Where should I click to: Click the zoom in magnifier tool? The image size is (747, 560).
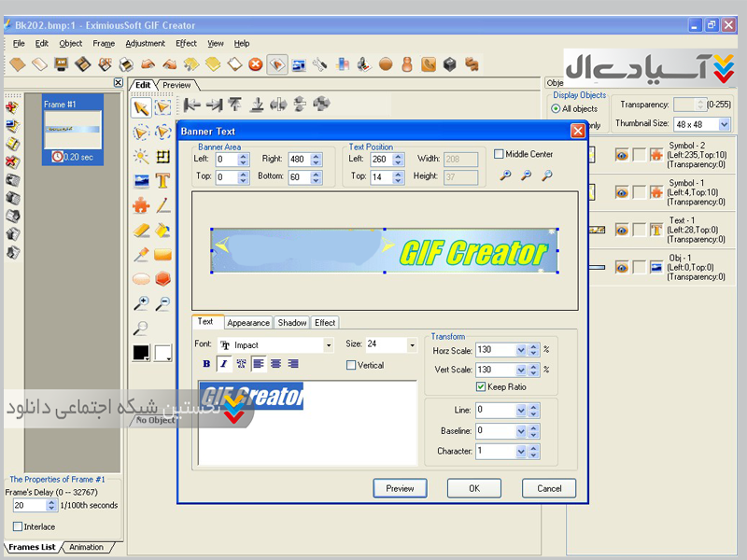[x=141, y=302]
